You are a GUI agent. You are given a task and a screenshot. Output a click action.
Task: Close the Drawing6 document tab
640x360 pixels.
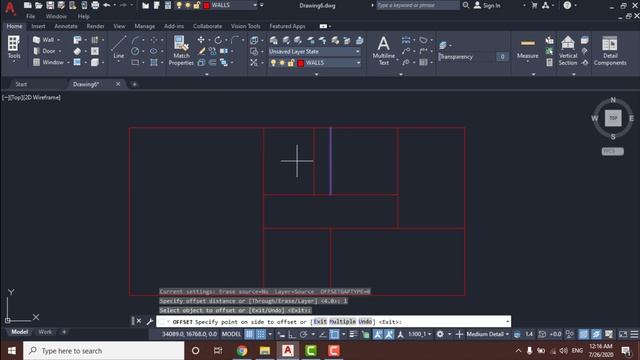coord(118,84)
